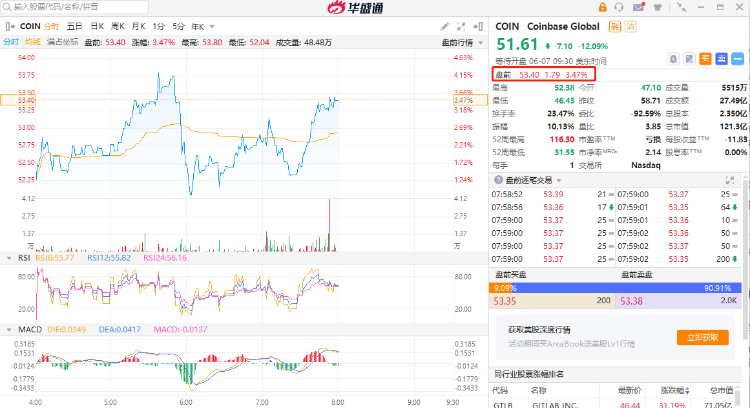Select the pencil drawing tool
The width and height of the screenshot is (750, 408).
tap(444, 27)
